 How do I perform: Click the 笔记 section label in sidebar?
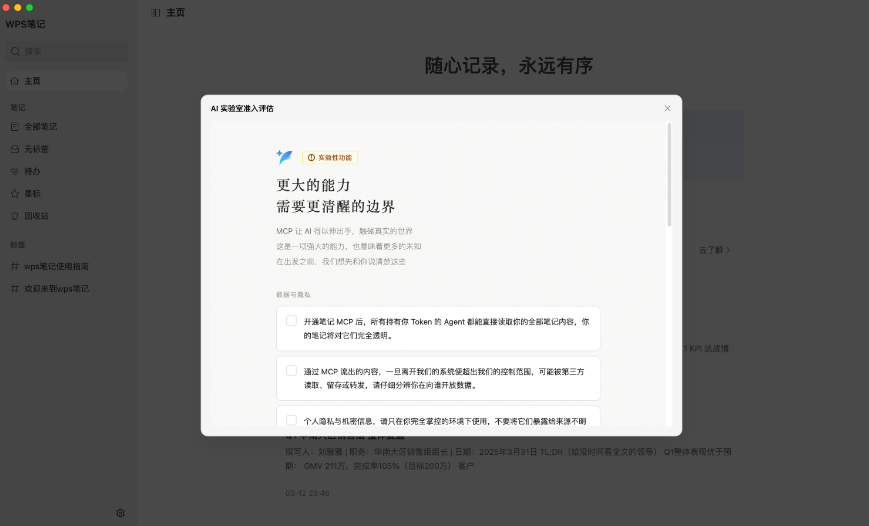tap(18, 108)
